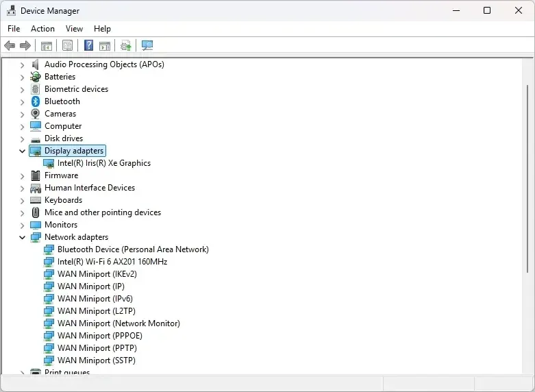Image resolution: width=535 pixels, height=392 pixels.
Task: Expand the Bluetooth category
Action: pyautogui.click(x=22, y=101)
